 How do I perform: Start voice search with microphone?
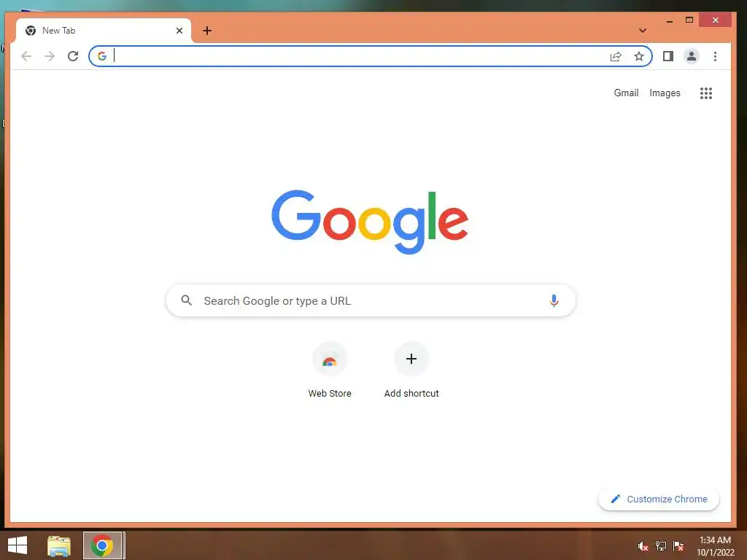click(x=554, y=300)
